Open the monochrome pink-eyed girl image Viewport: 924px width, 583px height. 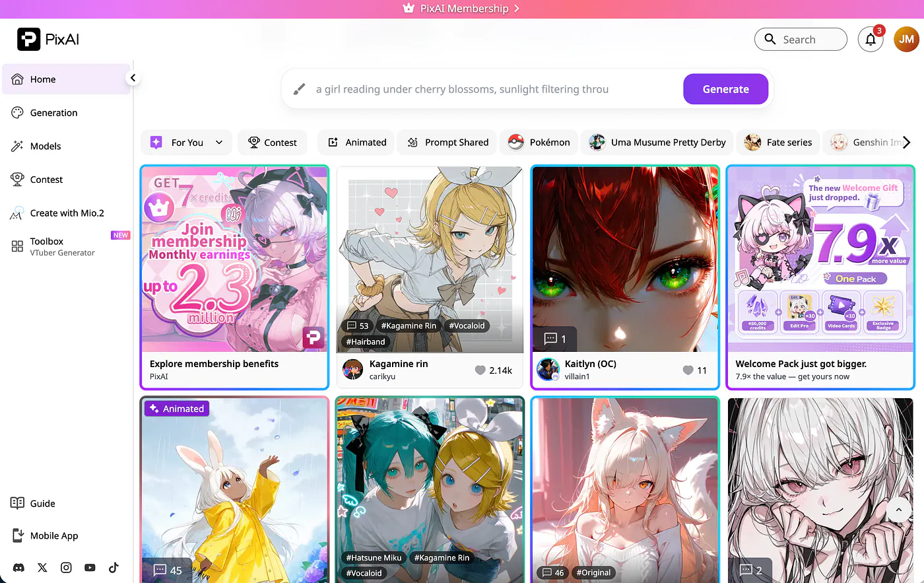pos(820,490)
